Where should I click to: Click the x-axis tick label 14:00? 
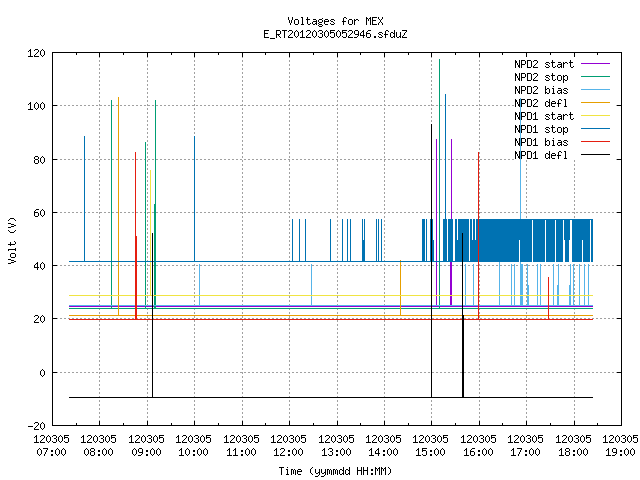(384, 452)
